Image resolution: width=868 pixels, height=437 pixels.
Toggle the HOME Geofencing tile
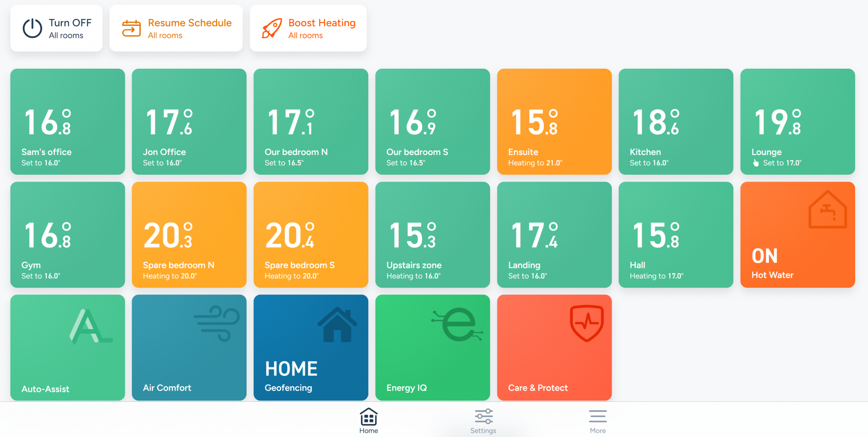311,347
